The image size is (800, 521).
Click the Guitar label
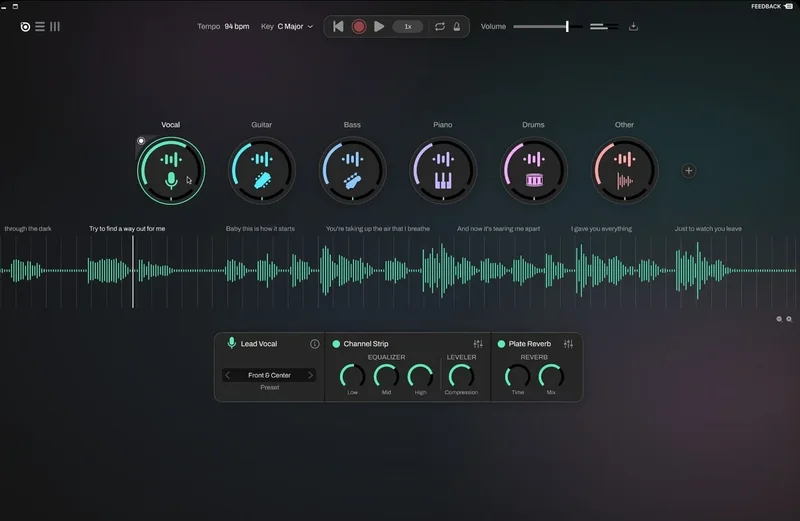tap(261, 125)
